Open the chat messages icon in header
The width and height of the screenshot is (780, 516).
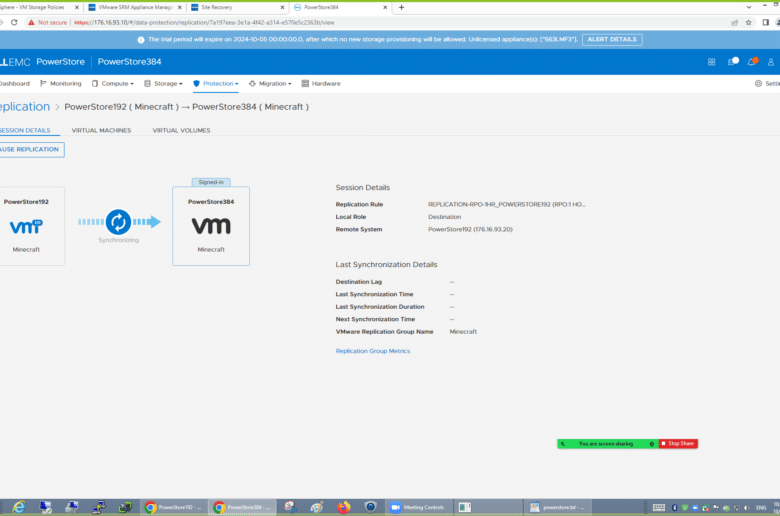pos(733,62)
